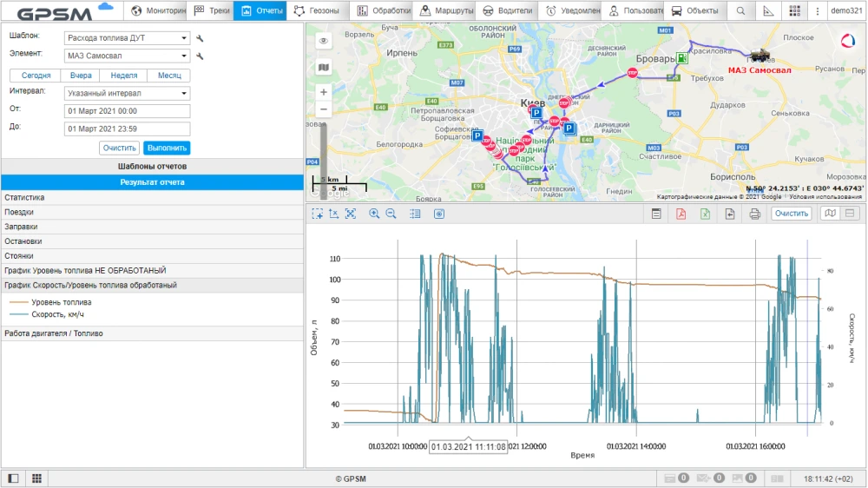This screenshot has height=488, width=868.
Task: Select the Неделя period button
Action: (x=124, y=76)
